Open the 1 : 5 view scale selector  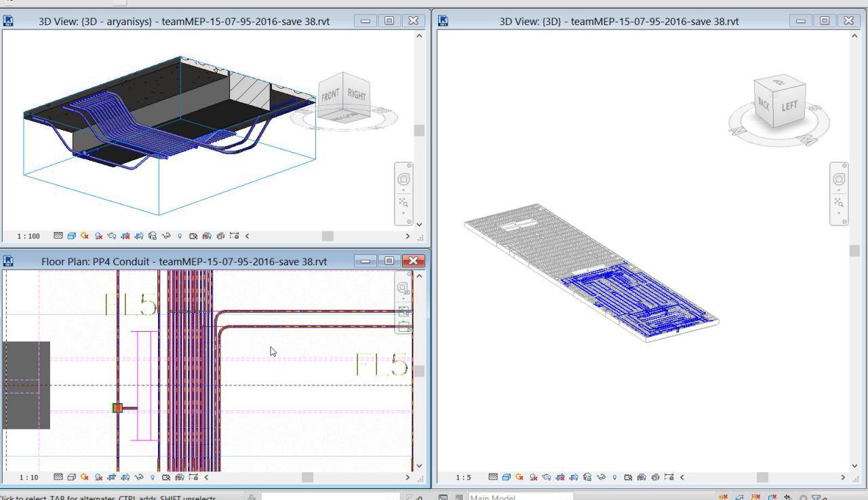click(x=463, y=477)
